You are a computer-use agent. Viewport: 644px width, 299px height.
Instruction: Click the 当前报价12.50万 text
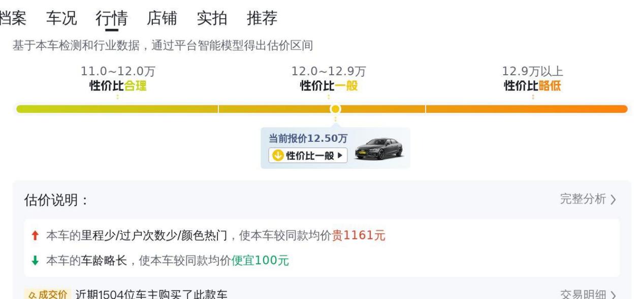point(308,138)
